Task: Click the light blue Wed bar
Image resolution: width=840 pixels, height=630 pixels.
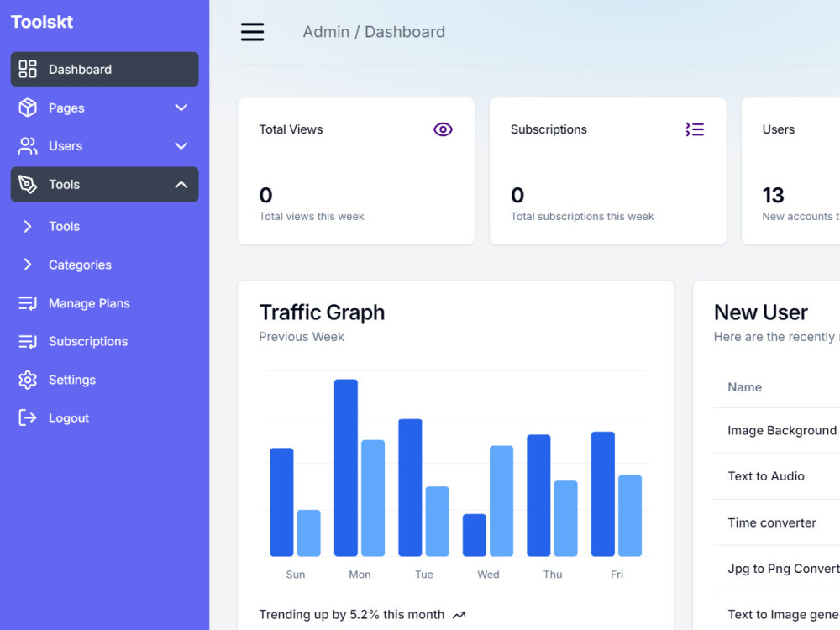Action: point(501,501)
